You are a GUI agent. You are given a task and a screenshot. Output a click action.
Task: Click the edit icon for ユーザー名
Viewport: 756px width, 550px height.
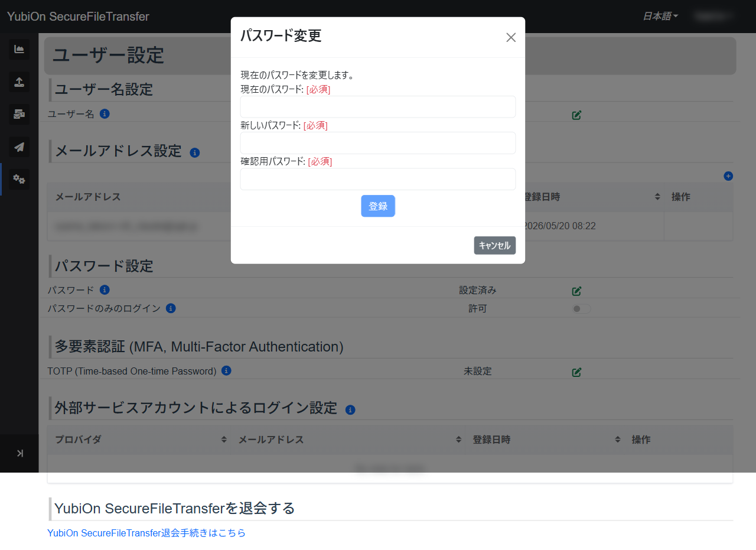pyautogui.click(x=577, y=115)
